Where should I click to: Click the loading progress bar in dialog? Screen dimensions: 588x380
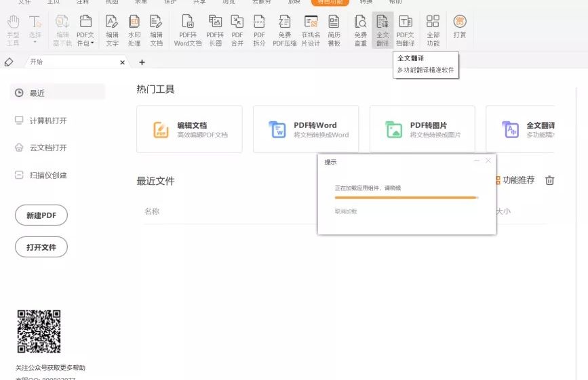point(406,198)
